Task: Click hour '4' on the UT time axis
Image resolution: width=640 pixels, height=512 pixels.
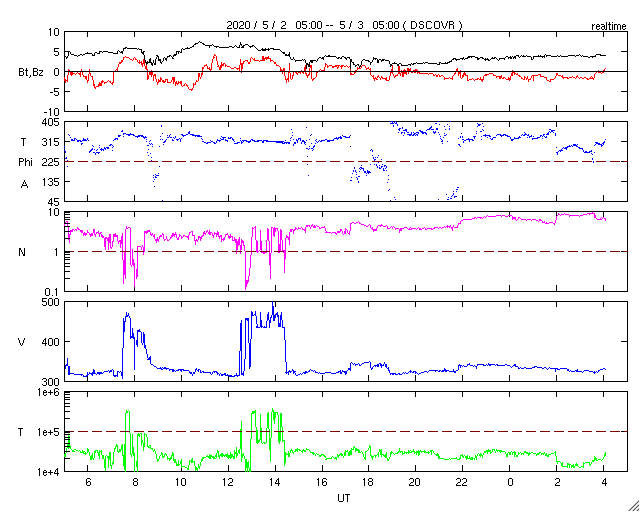Action: click(604, 482)
